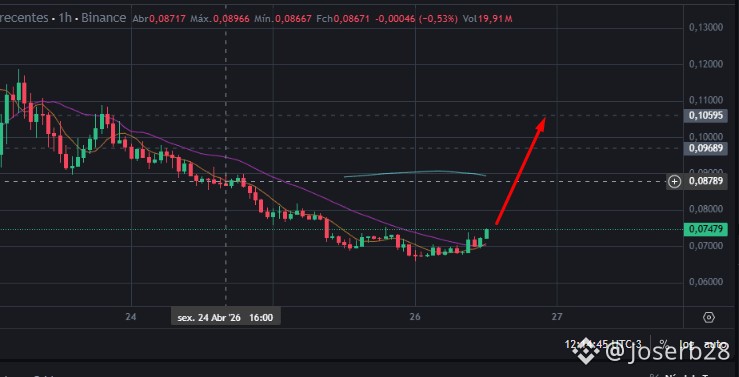Click the 0,09689 price label
Viewport: 739px width, 377px height.
tap(706, 148)
